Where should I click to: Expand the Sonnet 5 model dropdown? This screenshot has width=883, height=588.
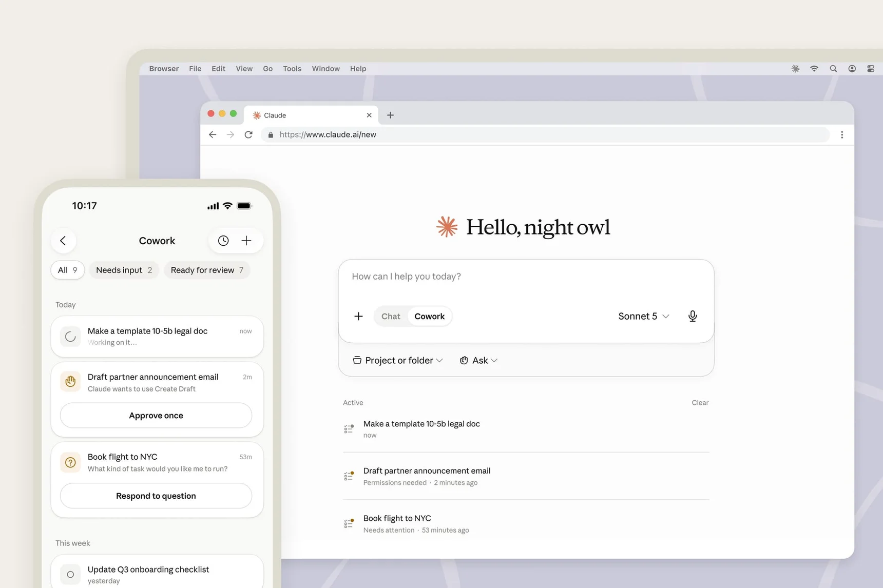pos(644,317)
